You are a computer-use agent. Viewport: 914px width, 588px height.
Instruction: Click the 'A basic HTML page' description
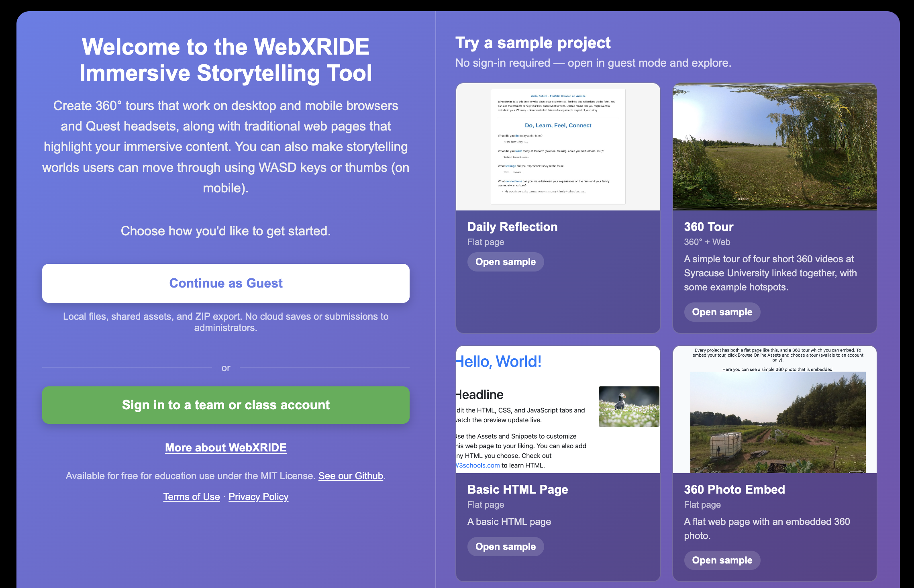[x=509, y=522]
